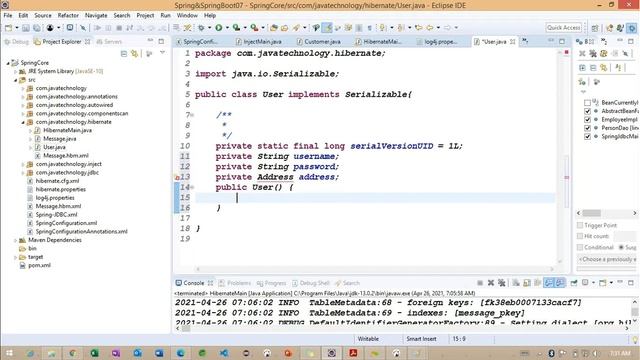640x360 pixels.
Task: Uncheck the EmployeeImpl breakpoint checkbox
Action: (x=587, y=120)
